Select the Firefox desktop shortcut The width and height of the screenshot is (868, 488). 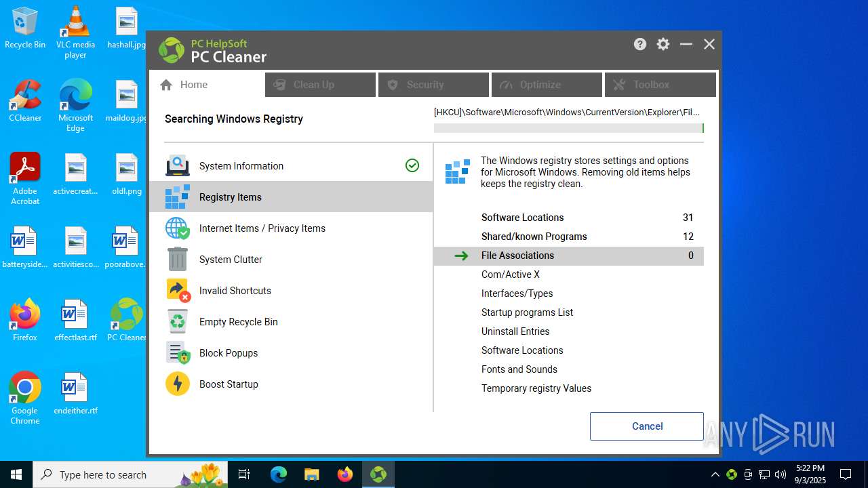coord(25,321)
